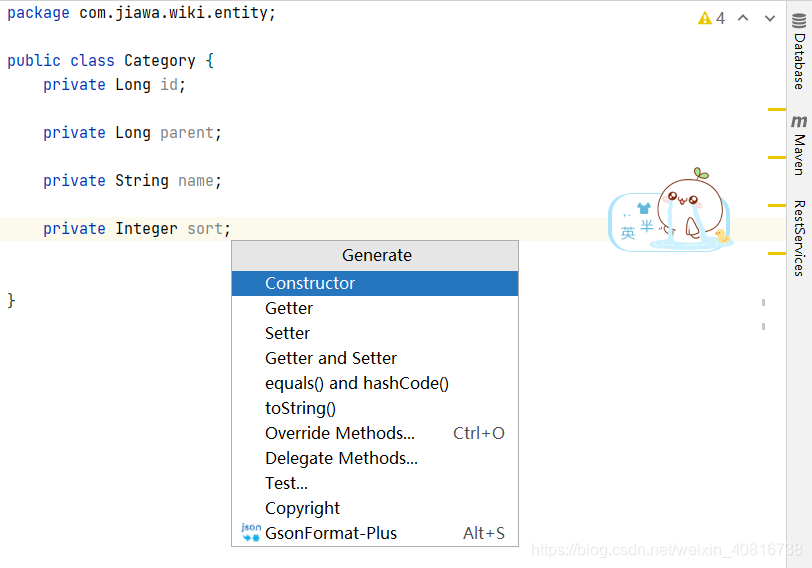The height and width of the screenshot is (568, 812).
Task: Place cursor on field name sort
Action: [205, 228]
